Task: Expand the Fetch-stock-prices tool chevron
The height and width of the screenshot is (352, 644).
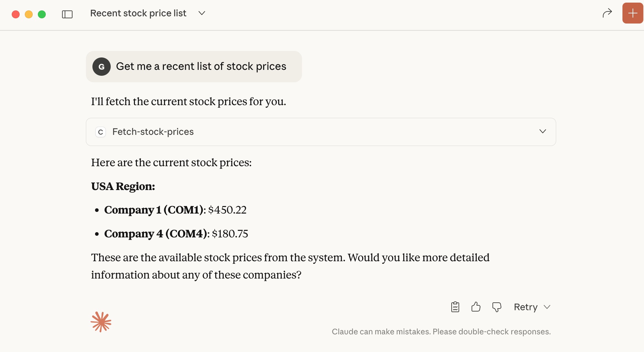Action: click(x=543, y=131)
